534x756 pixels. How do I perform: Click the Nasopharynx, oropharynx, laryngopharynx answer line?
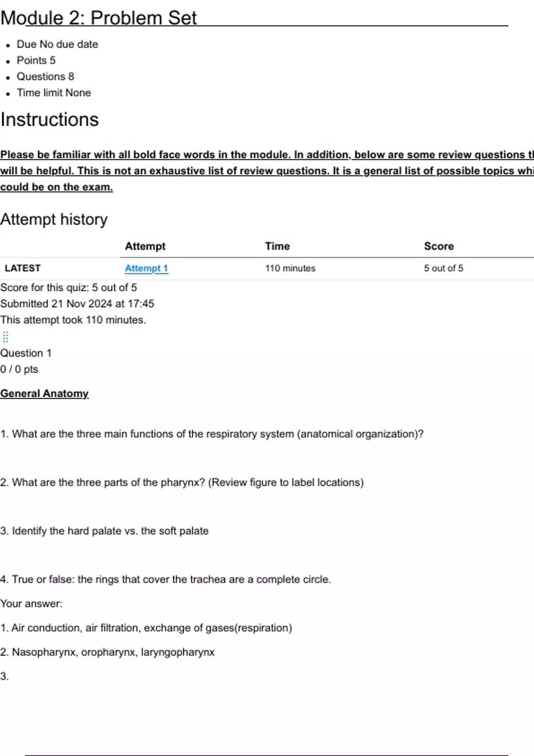(x=107, y=652)
